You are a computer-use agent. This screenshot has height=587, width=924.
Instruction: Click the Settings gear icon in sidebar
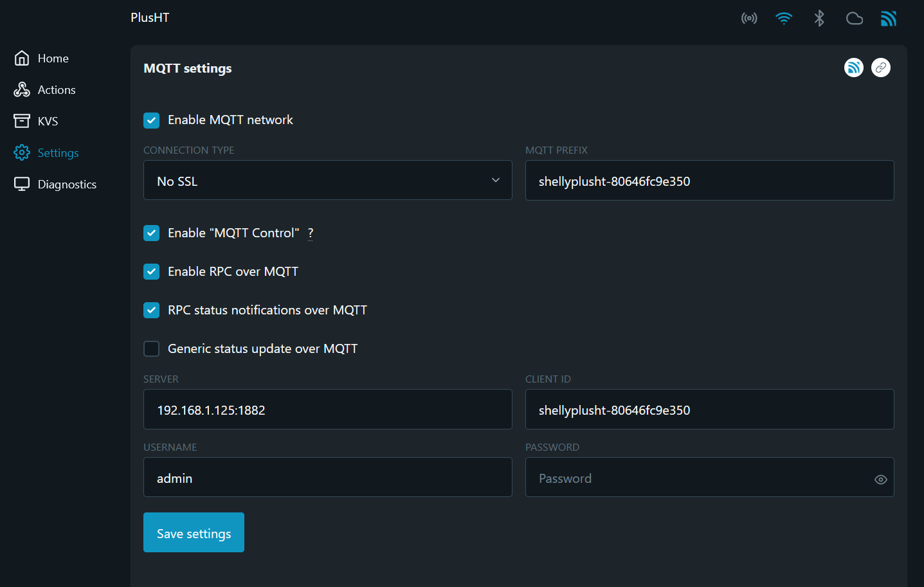(x=22, y=152)
